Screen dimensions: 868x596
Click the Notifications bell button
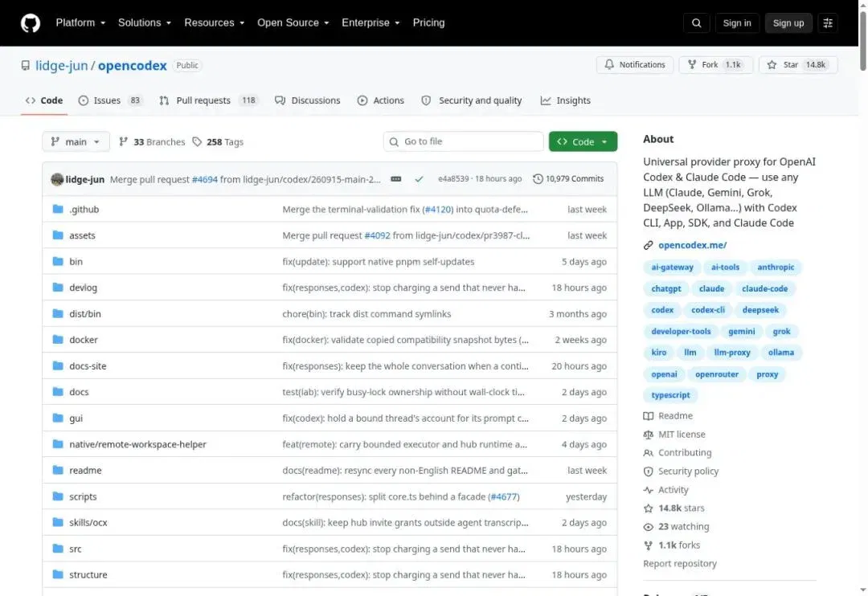point(634,65)
